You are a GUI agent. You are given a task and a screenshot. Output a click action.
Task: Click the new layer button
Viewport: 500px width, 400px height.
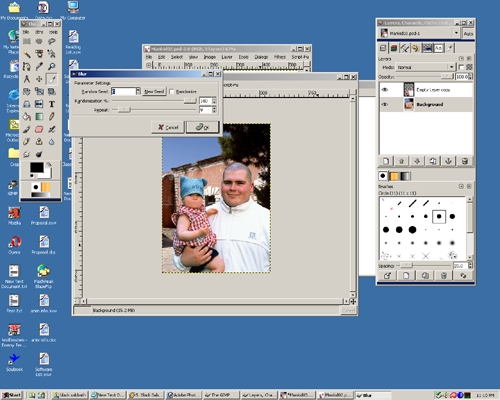point(386,161)
